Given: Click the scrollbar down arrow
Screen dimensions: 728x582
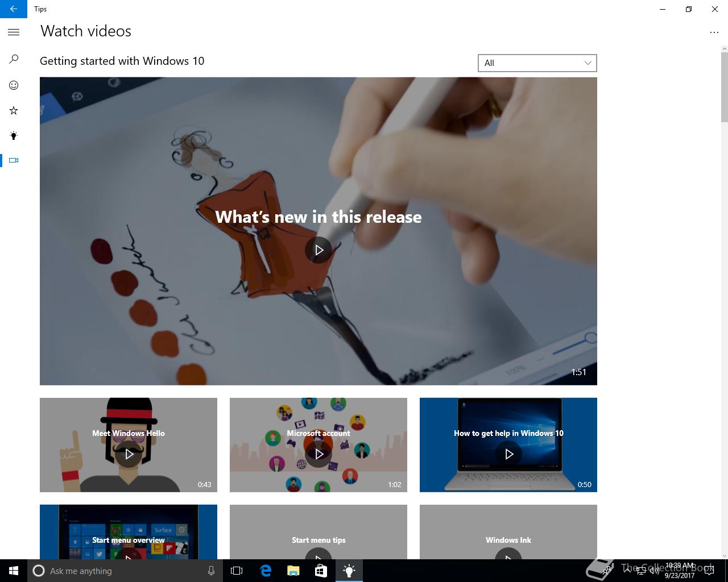Looking at the screenshot, I should 724,555.
